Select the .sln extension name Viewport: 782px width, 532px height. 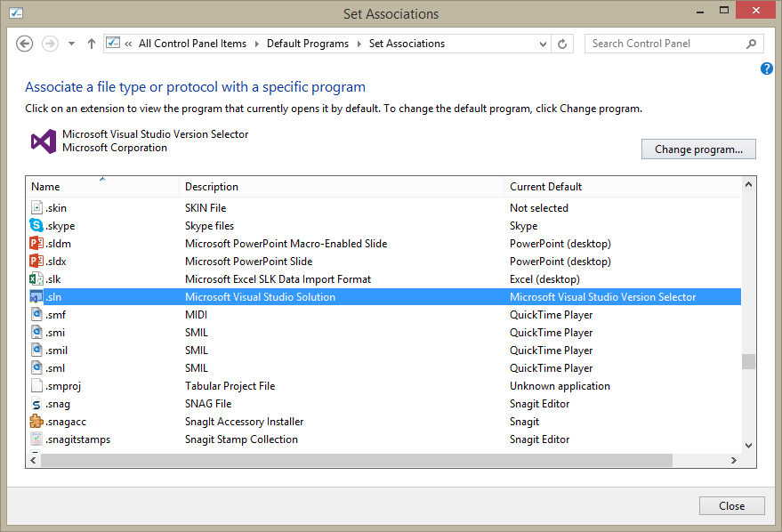[53, 297]
